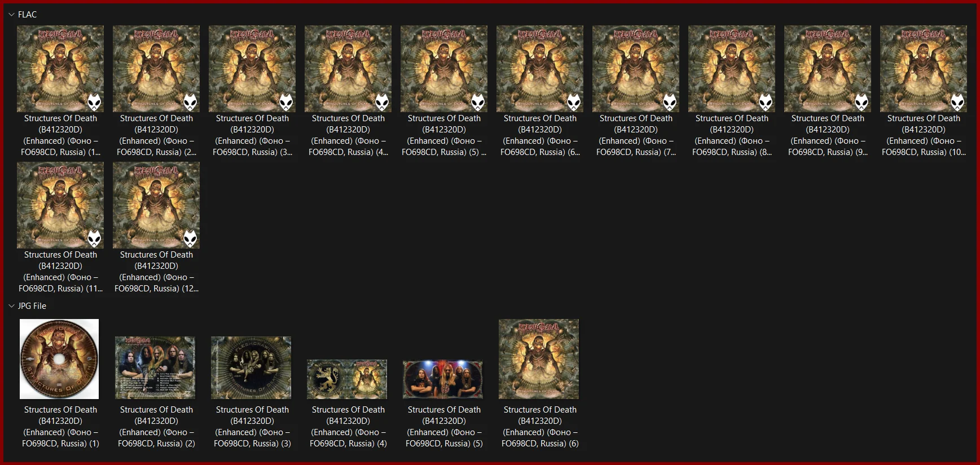Select FLAC track (6) album art icon

tap(540, 69)
